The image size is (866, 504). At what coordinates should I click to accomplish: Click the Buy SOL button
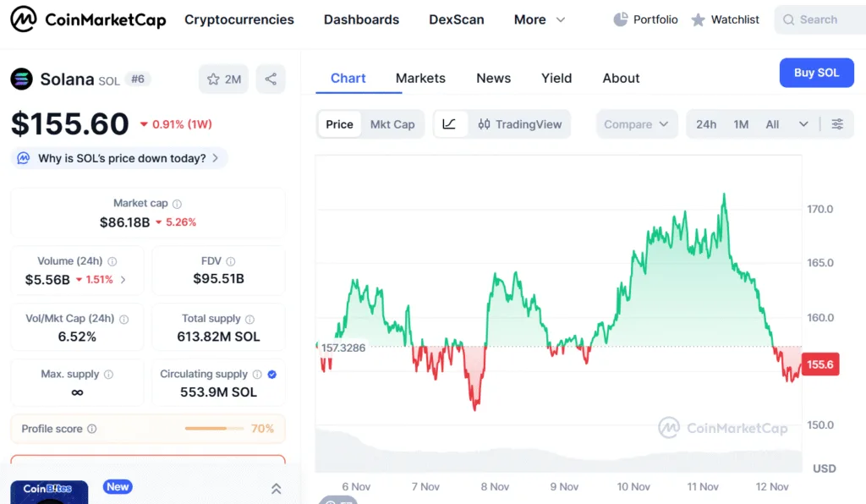[816, 73]
